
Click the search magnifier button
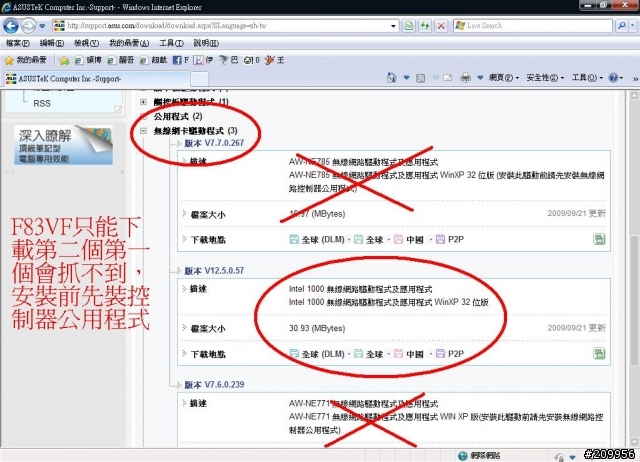coord(622,26)
